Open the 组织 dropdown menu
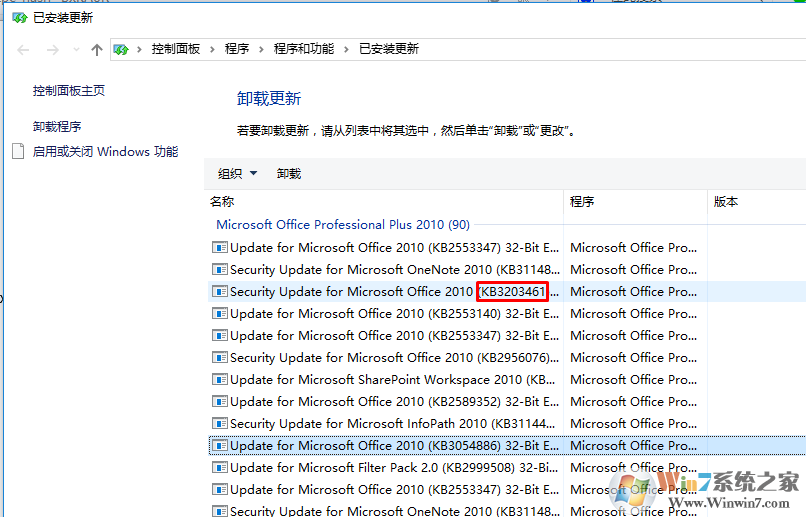 click(x=237, y=174)
